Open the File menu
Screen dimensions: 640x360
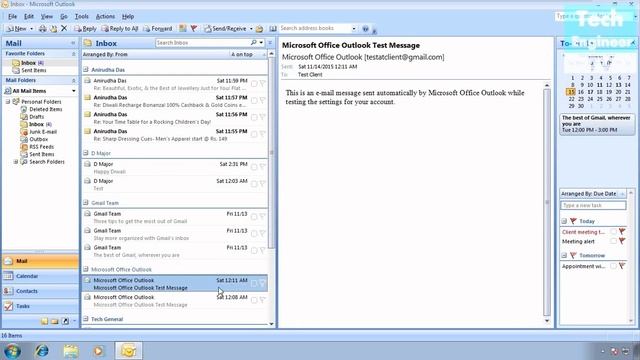point(13,16)
